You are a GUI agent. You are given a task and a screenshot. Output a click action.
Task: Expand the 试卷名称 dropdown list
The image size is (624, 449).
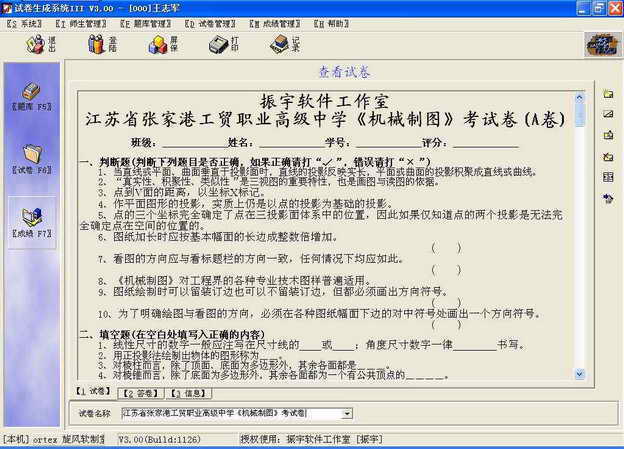click(x=347, y=413)
